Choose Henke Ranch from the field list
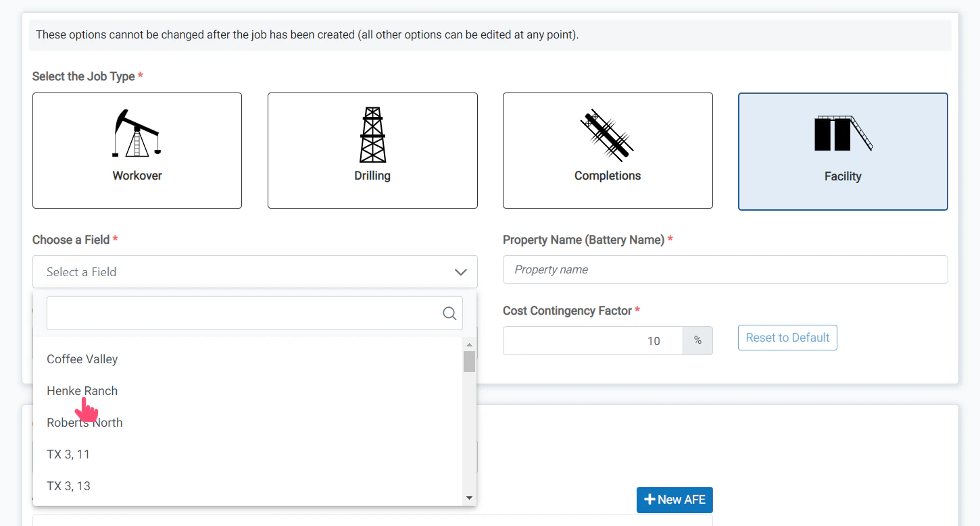980x526 pixels. click(247, 391)
